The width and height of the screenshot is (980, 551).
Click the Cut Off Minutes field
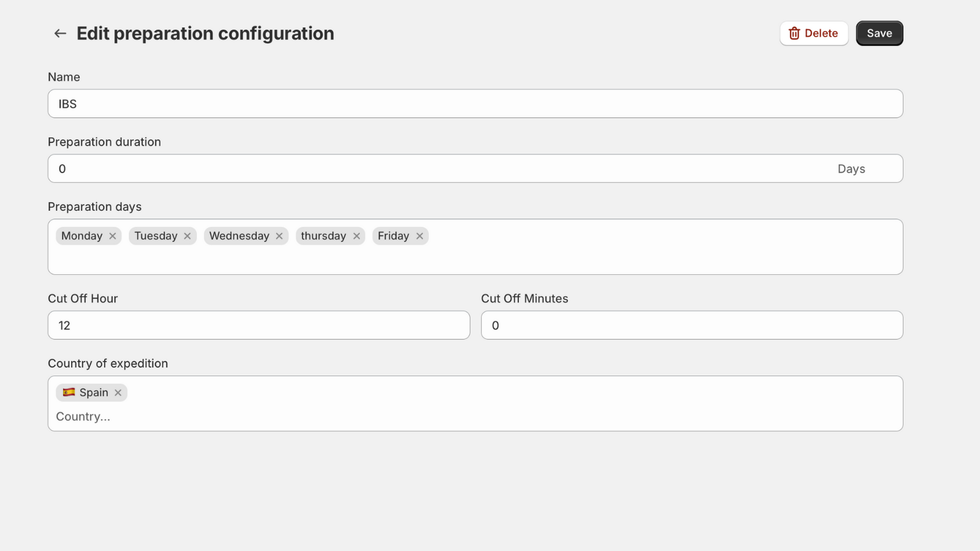pos(692,326)
